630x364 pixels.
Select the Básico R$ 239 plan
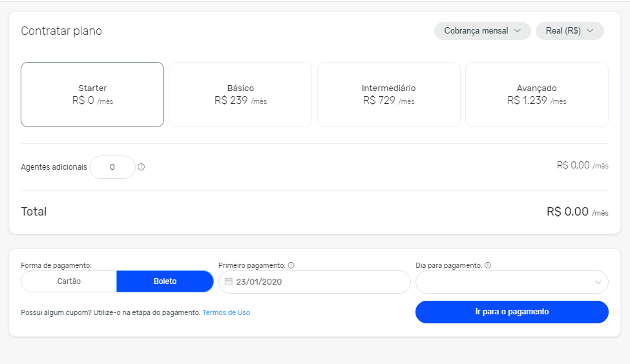[x=240, y=94]
